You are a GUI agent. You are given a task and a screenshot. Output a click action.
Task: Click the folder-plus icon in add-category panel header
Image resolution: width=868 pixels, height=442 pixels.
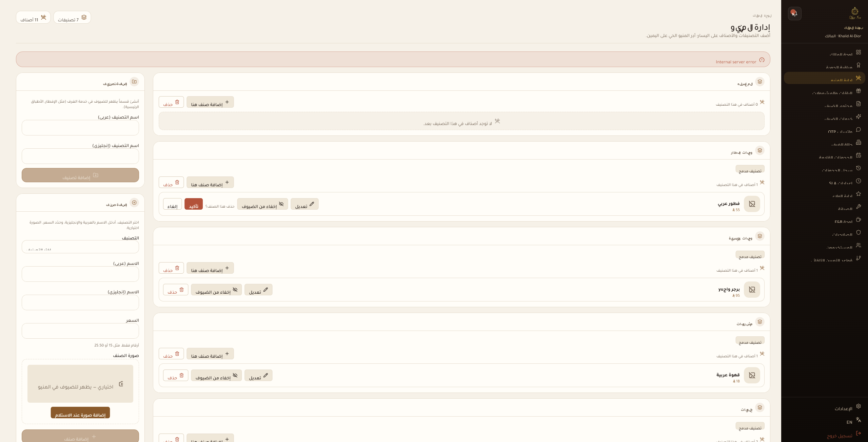coord(134,82)
